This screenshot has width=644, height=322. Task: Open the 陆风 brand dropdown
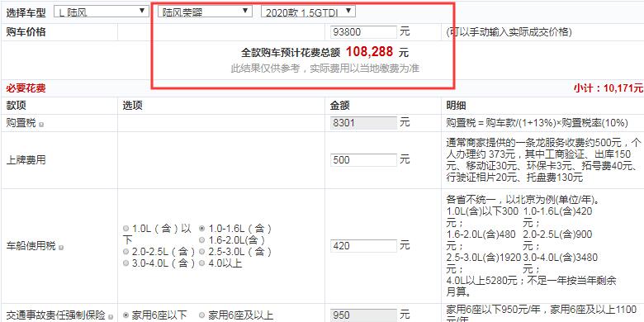[101, 12]
